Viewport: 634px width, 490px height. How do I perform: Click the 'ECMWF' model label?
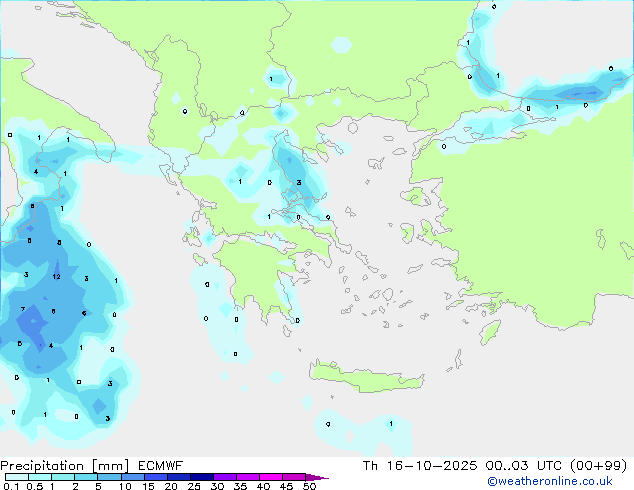point(161,466)
